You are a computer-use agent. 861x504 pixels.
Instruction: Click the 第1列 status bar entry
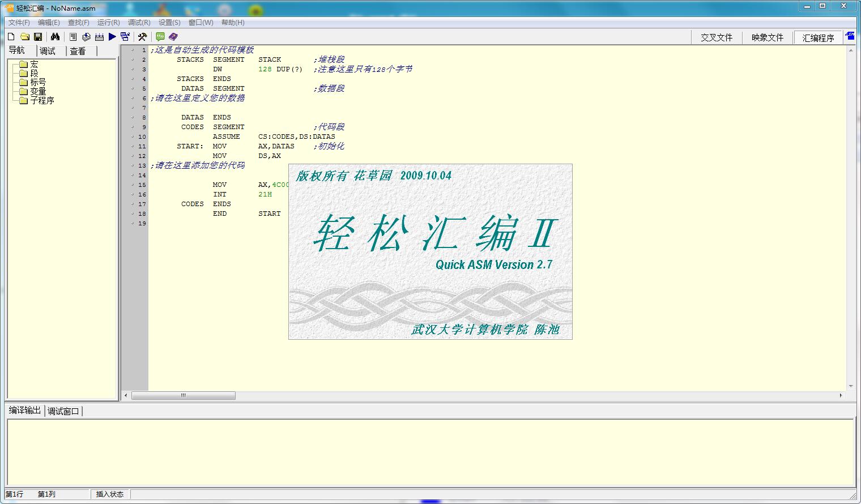[x=46, y=494]
